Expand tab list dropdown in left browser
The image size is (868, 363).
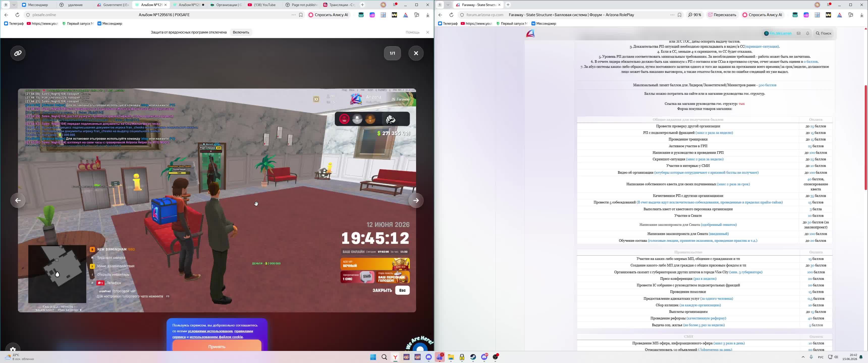[x=14, y=5]
